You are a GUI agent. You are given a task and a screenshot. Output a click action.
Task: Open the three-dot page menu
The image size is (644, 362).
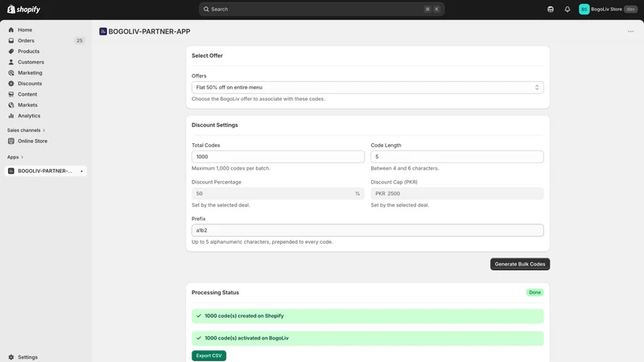click(631, 31)
